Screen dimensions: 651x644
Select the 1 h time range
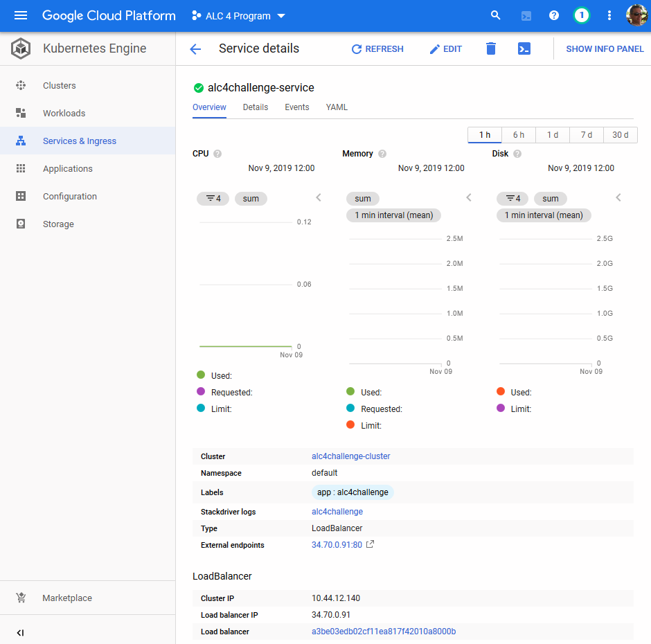[485, 135]
